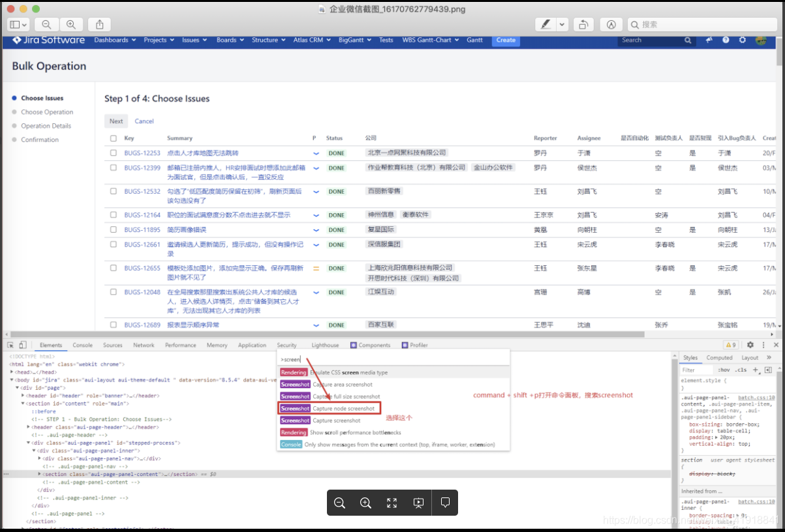Screen dimensions: 785x532
Task: Zoom in using the floating overlay toolbar
Action: (365, 503)
